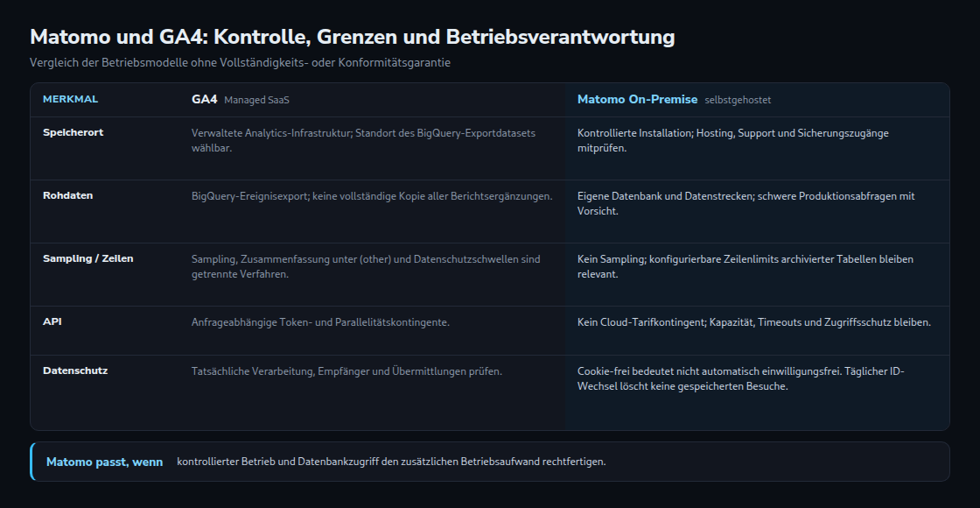This screenshot has height=508, width=980.
Task: Select the 'Sampling / Zeilen' row label
Action: click(88, 259)
